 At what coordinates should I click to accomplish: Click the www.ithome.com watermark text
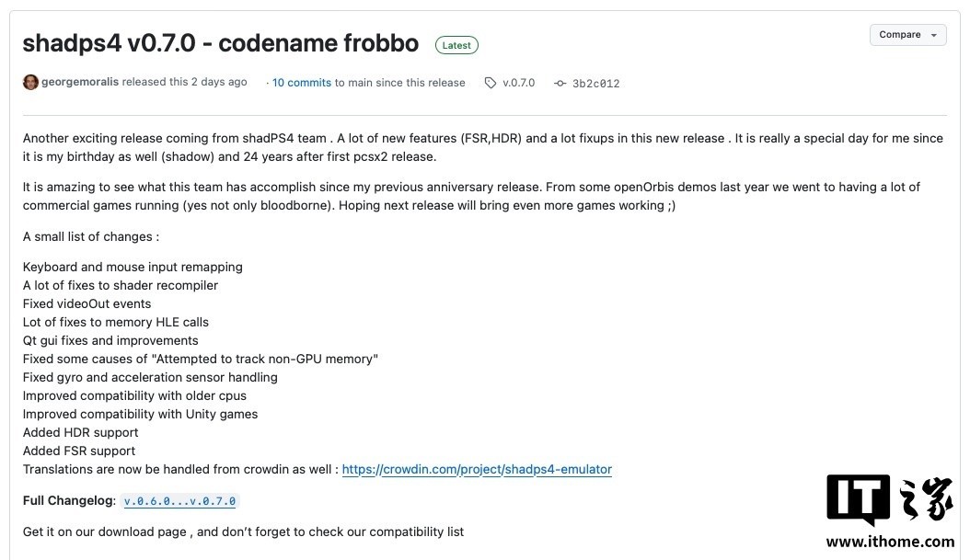pos(890,543)
